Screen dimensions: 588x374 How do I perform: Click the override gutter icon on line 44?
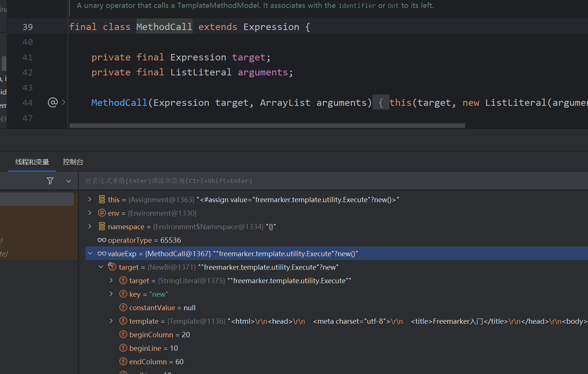click(53, 102)
